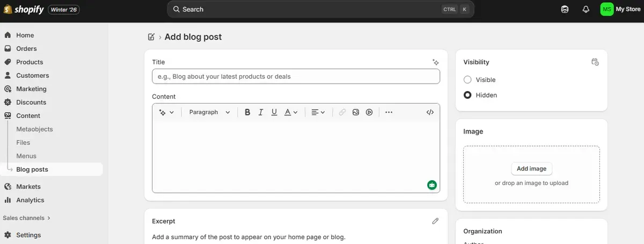Open AI text generation dropdown in editor
Image resolution: width=644 pixels, height=244 pixels.
[x=166, y=112]
